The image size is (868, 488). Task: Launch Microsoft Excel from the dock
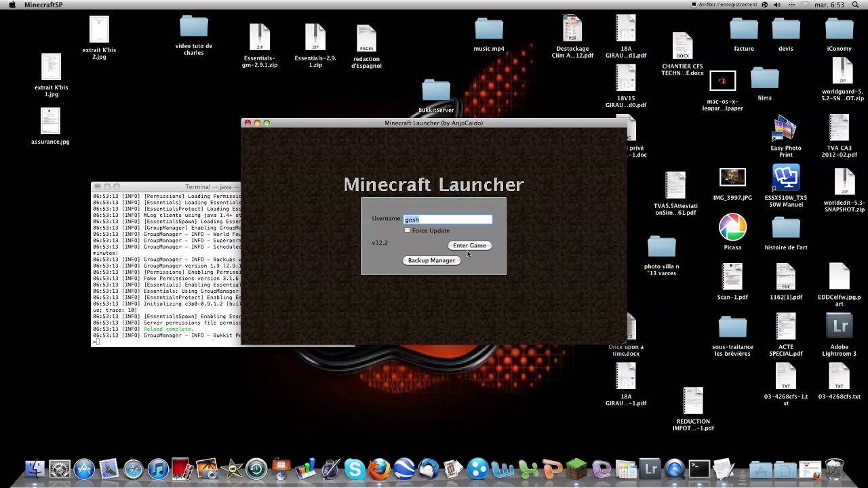point(527,469)
